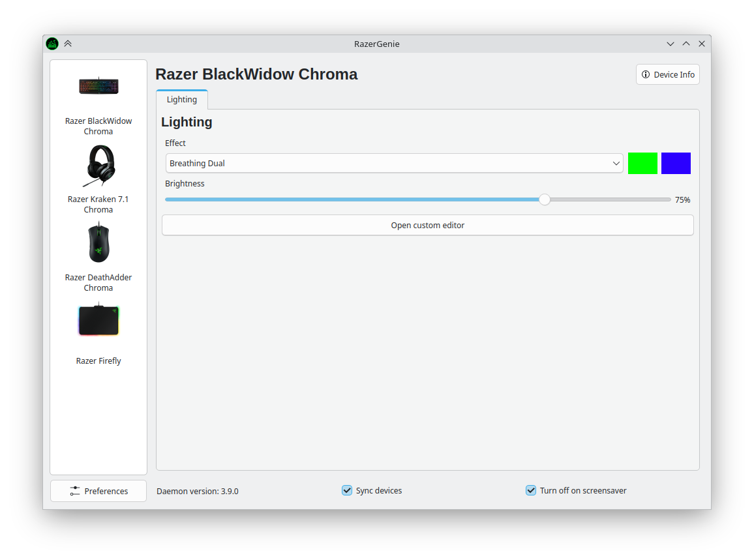Pick the green color swatch
The image size is (754, 560).
pos(642,163)
